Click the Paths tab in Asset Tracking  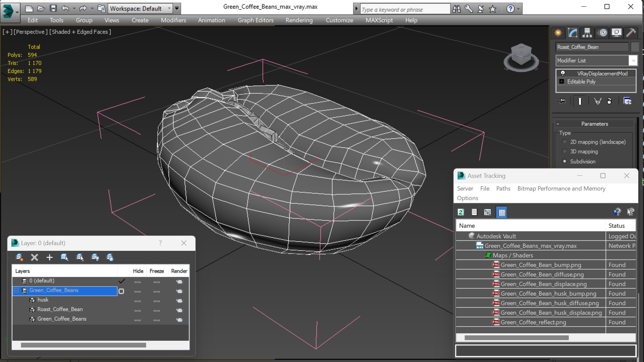coord(503,188)
